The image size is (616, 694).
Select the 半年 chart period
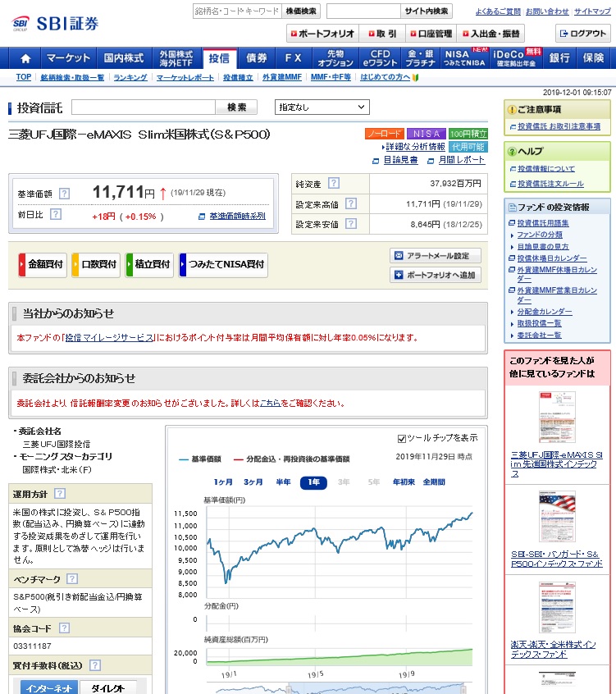(x=283, y=482)
